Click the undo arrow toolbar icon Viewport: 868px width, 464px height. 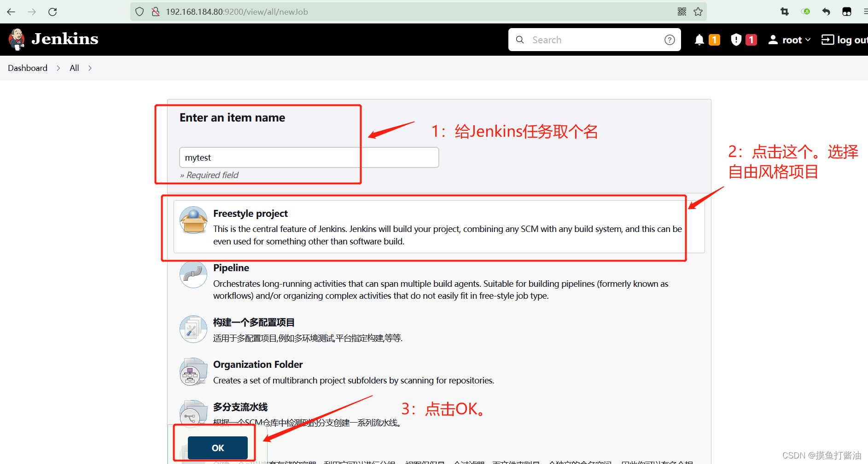pos(826,12)
